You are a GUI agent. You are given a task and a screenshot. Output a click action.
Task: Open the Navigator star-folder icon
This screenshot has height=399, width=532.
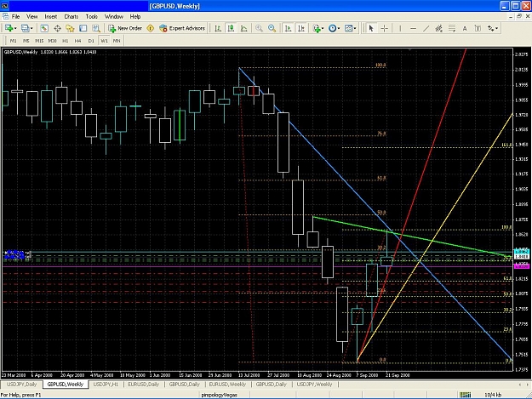pos(70,28)
